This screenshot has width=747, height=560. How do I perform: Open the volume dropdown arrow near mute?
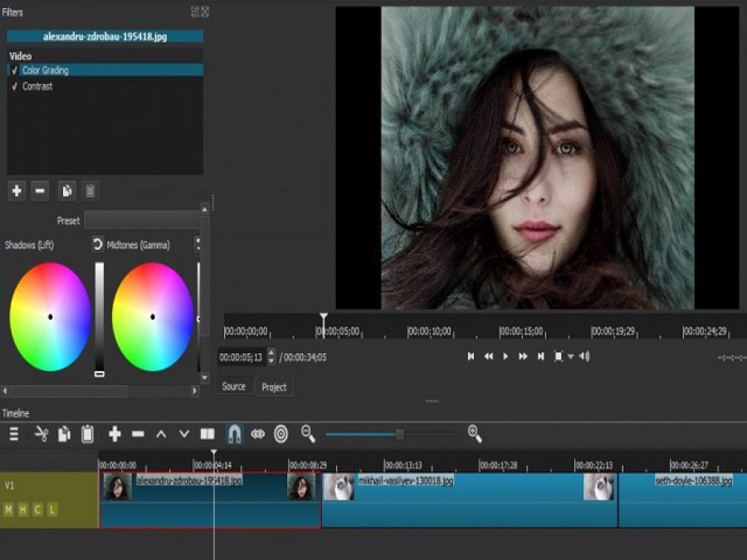click(570, 357)
